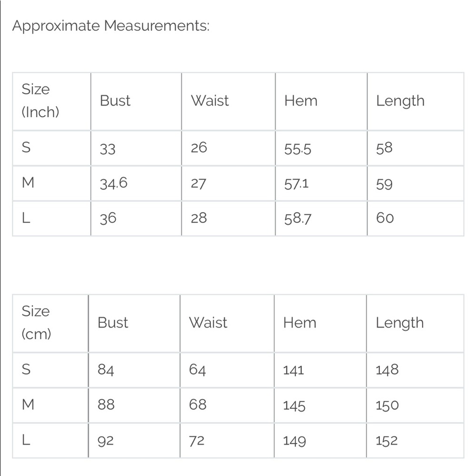Select the 141 hem value
Viewport: 476px width, 476px height.
[293, 370]
